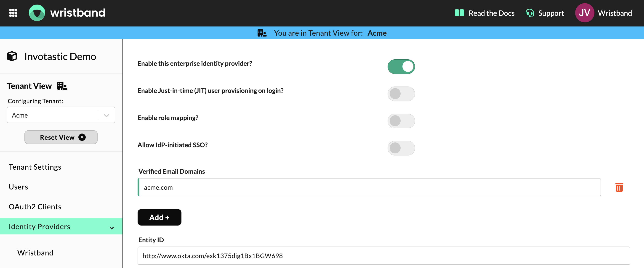Click the X icon in Reset View
This screenshot has width=644, height=268.
(82, 137)
